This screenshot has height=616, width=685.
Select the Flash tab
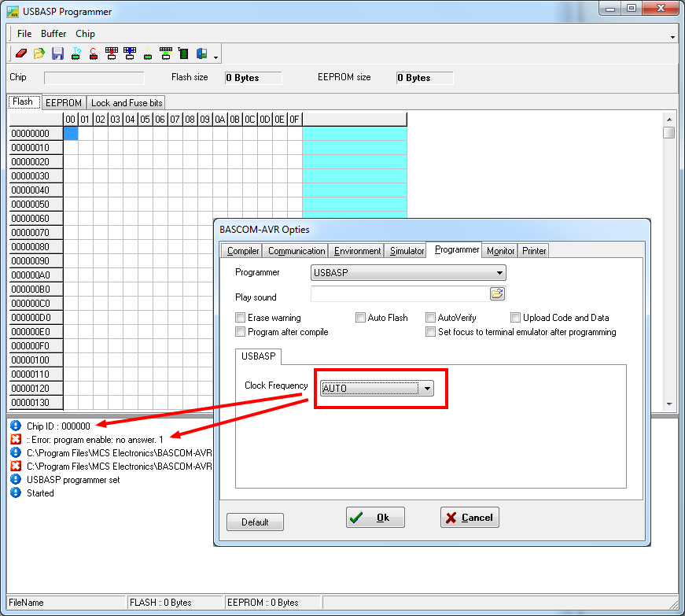tap(24, 101)
